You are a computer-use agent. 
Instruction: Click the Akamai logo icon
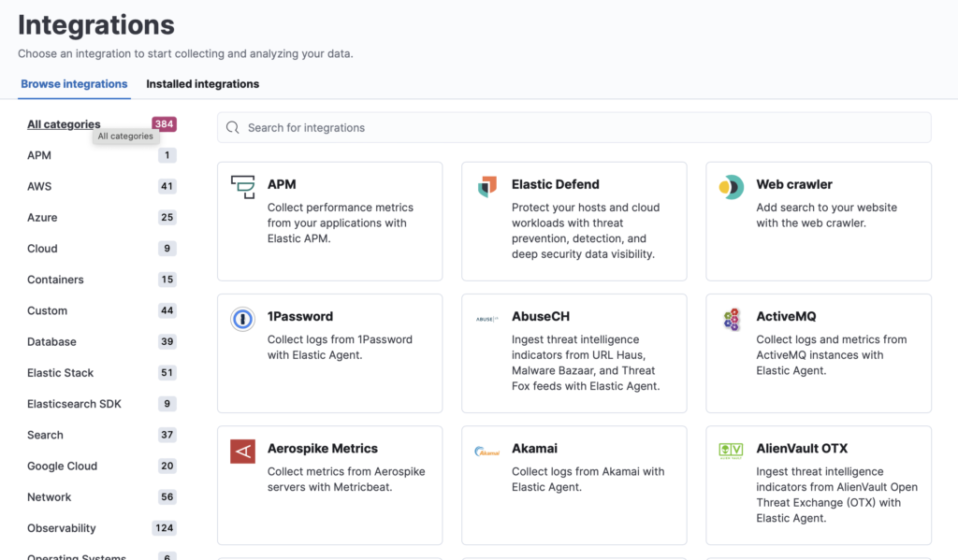(486, 451)
